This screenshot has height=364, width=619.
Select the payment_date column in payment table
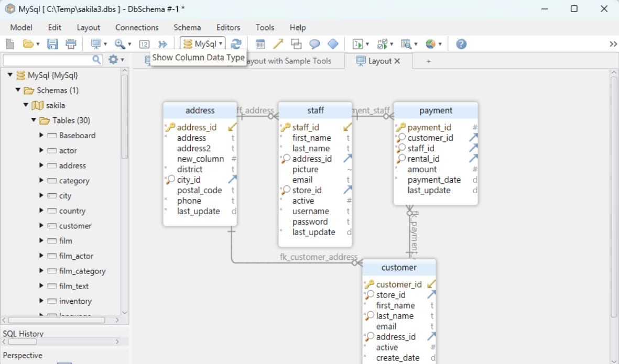tap(435, 180)
